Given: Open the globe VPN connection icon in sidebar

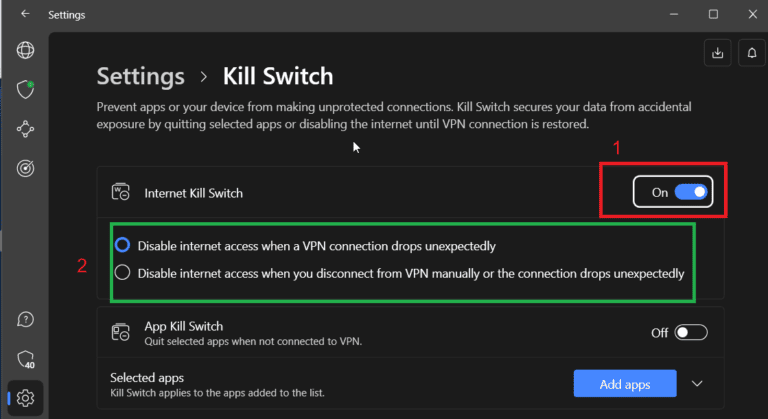Looking at the screenshot, I should (25, 50).
